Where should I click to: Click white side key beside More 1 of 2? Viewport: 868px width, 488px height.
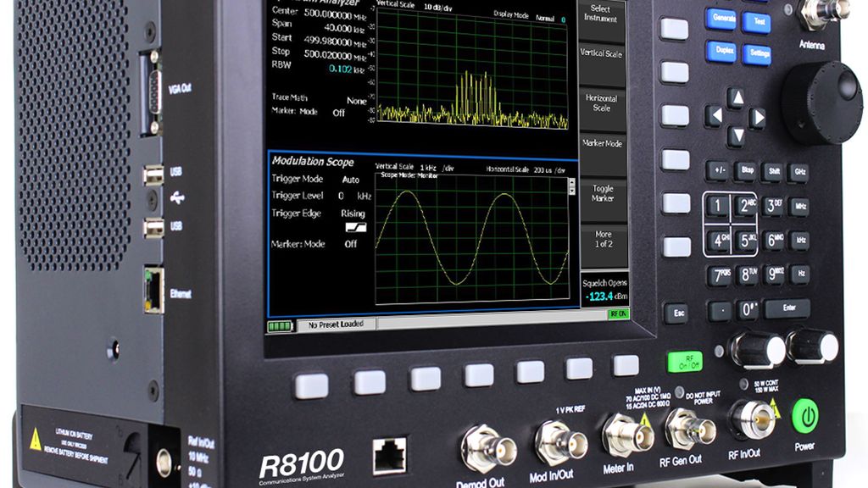[677, 247]
